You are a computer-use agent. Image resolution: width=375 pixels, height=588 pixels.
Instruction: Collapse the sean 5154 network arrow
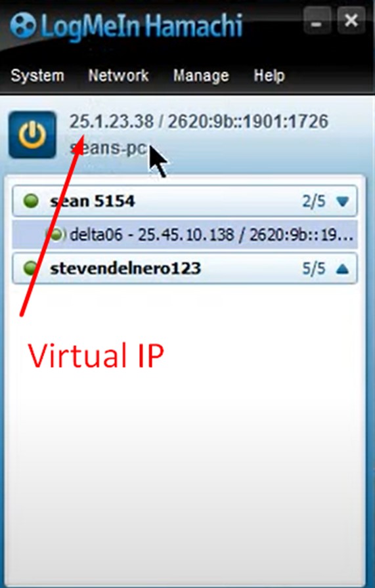(343, 201)
